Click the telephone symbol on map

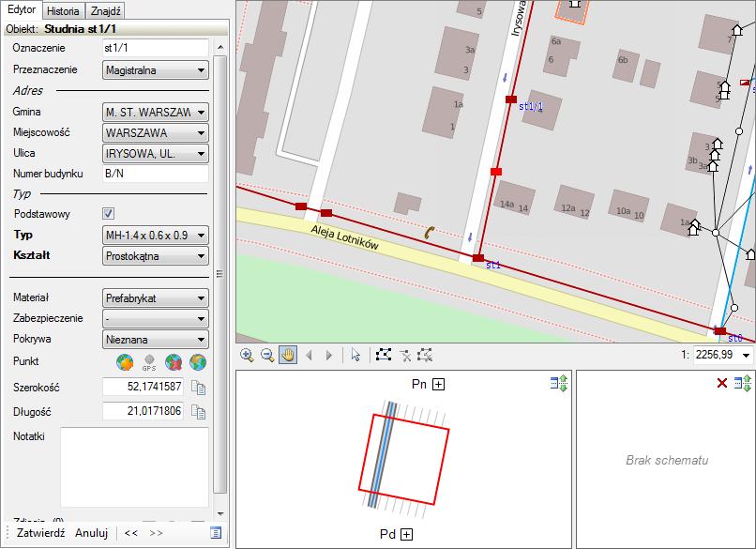click(429, 233)
